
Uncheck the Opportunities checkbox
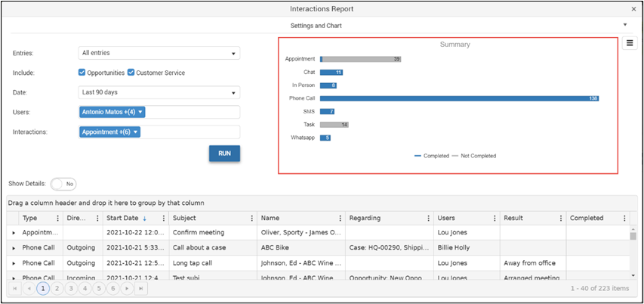point(82,73)
